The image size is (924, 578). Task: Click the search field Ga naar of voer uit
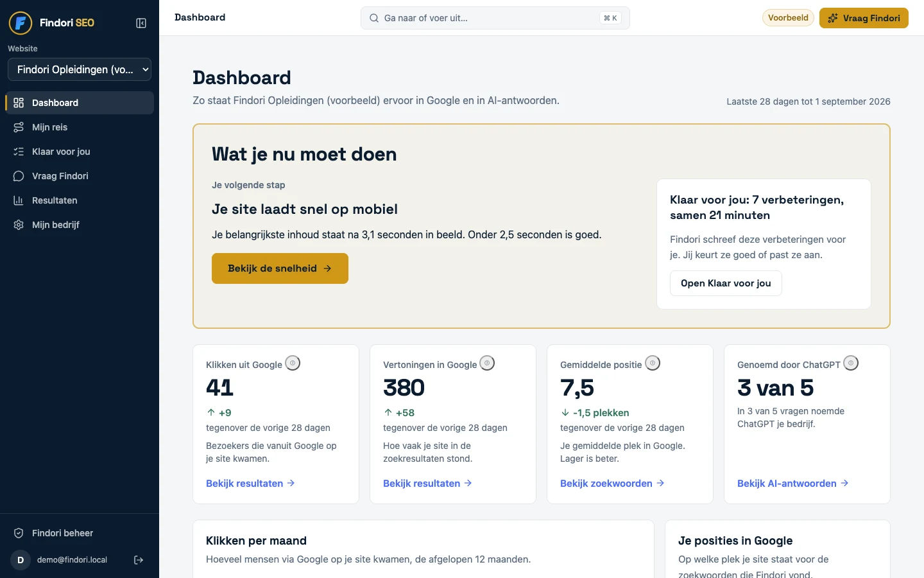point(495,18)
